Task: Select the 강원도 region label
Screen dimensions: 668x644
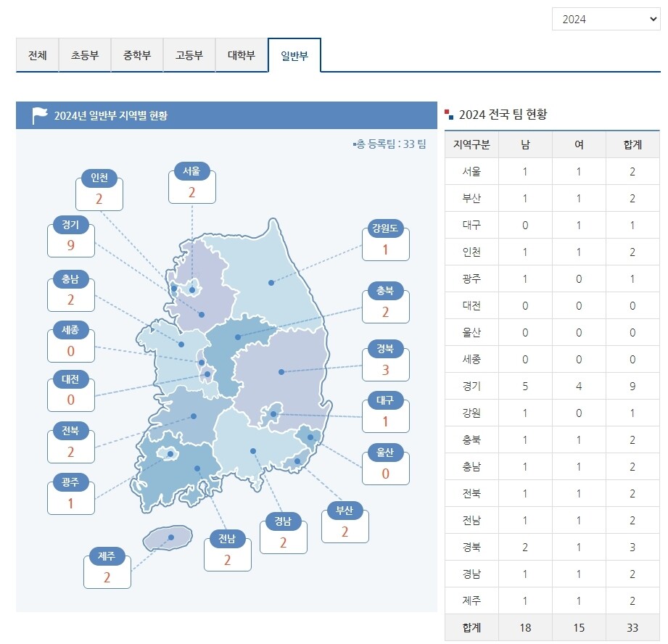Action: coord(385,230)
